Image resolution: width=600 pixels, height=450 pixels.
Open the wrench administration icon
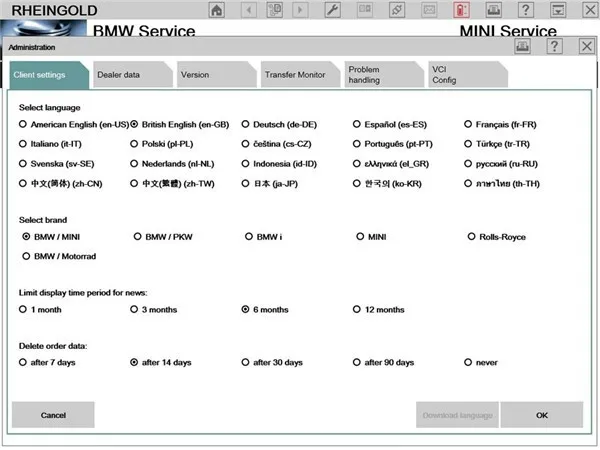click(x=333, y=10)
